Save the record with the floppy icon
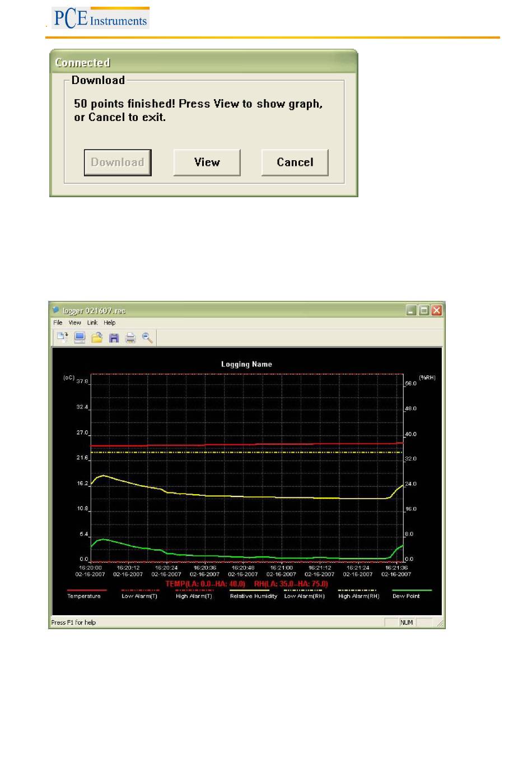Viewport: 532px width, 772px height. (x=114, y=338)
